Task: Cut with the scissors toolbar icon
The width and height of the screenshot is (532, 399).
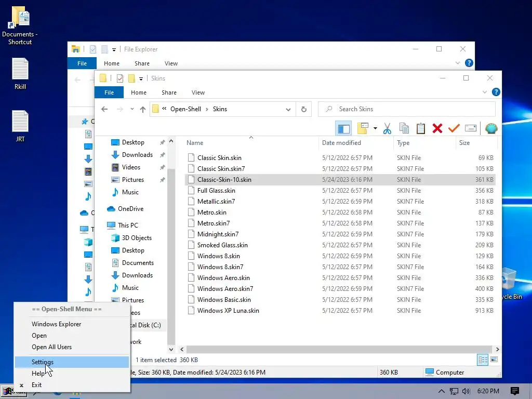Action: pos(387,128)
